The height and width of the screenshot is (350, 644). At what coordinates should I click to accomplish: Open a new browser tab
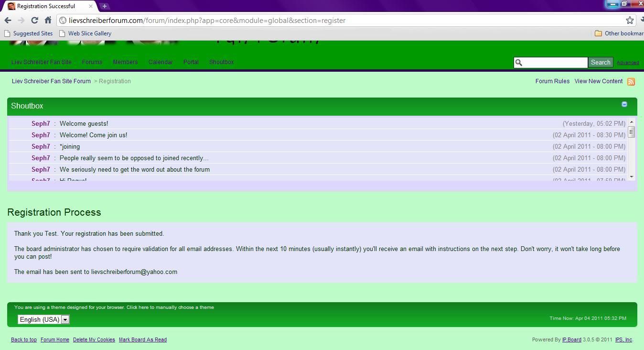(105, 6)
